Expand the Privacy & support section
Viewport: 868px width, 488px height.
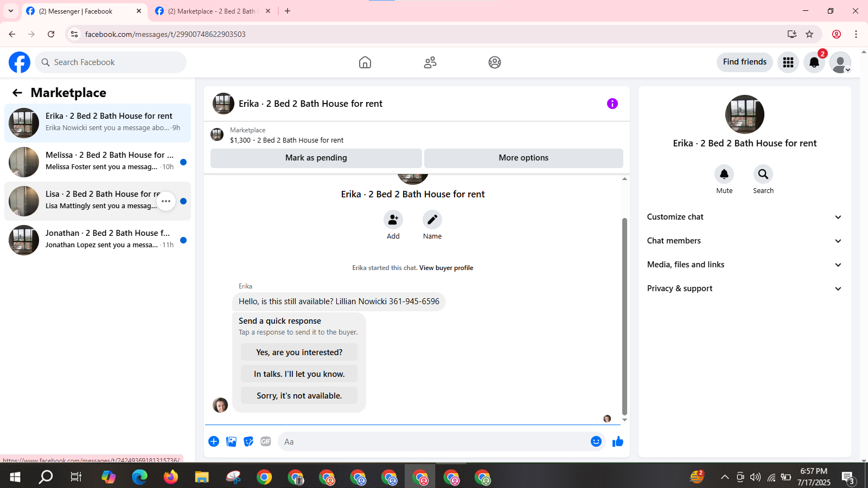745,288
